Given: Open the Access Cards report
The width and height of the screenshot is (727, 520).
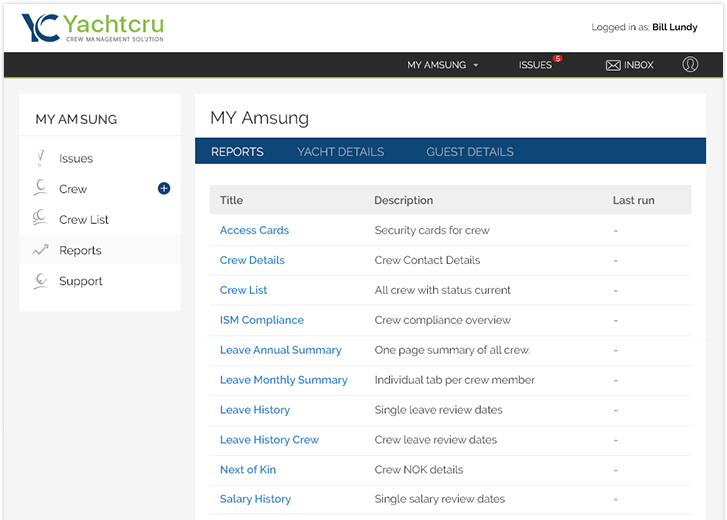Looking at the screenshot, I should (x=254, y=230).
